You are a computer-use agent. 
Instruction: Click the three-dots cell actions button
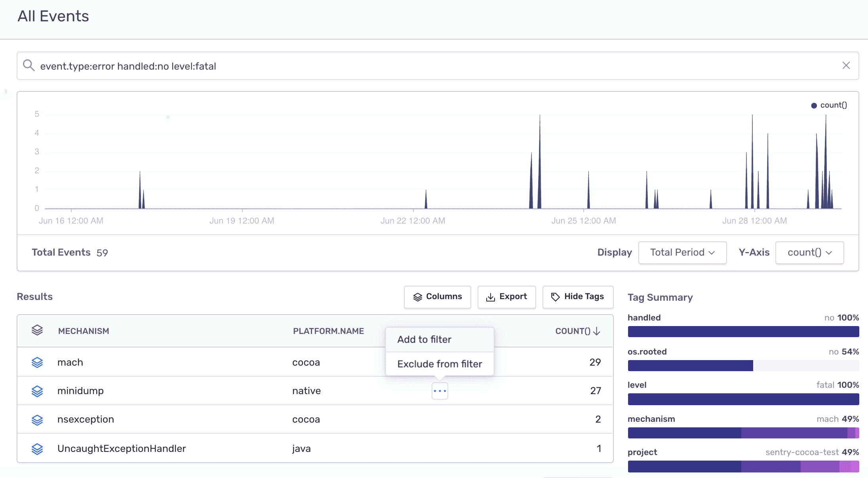(x=440, y=391)
